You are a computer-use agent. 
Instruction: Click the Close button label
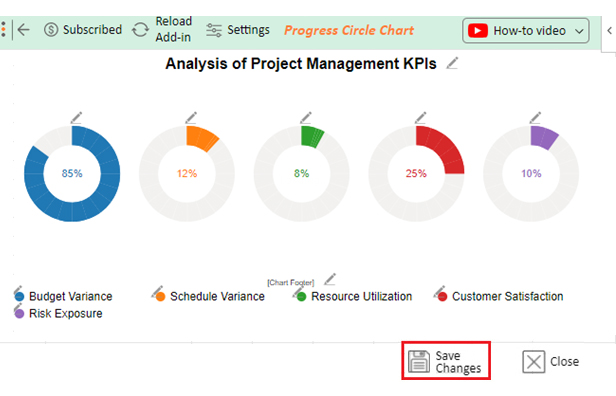coord(564,361)
